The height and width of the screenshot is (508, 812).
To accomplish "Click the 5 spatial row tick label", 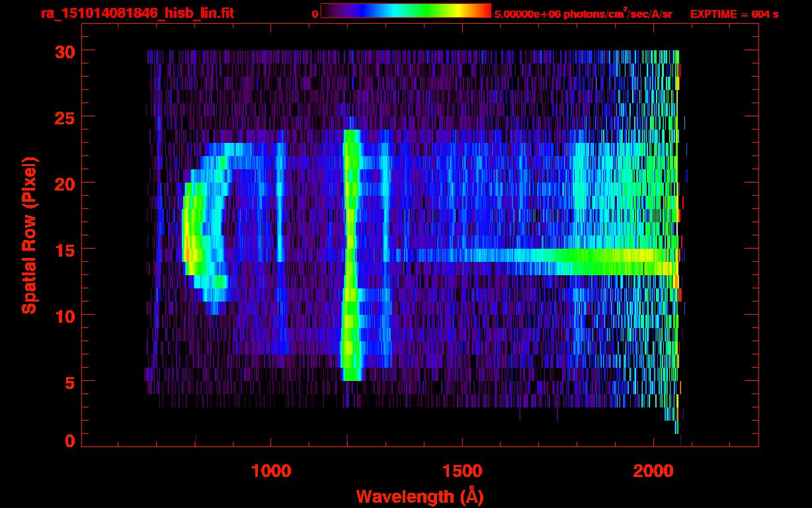I will coord(70,382).
